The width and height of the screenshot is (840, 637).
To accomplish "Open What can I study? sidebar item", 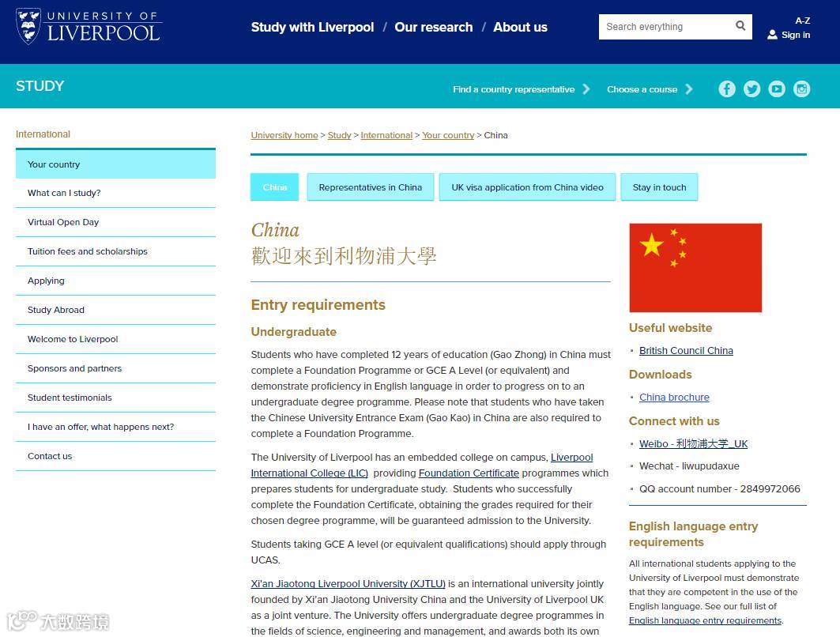I will 115,193.
